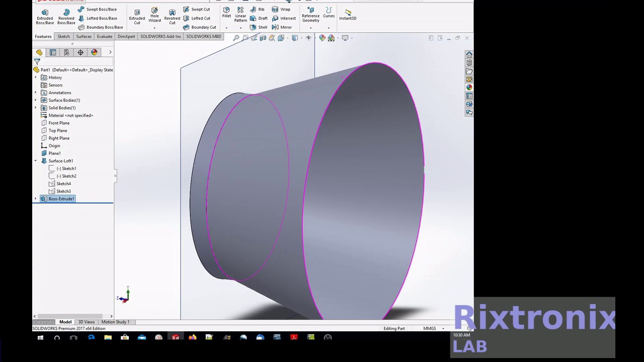
Task: Expand Surface Bodies(1) folder
Action: click(36, 100)
